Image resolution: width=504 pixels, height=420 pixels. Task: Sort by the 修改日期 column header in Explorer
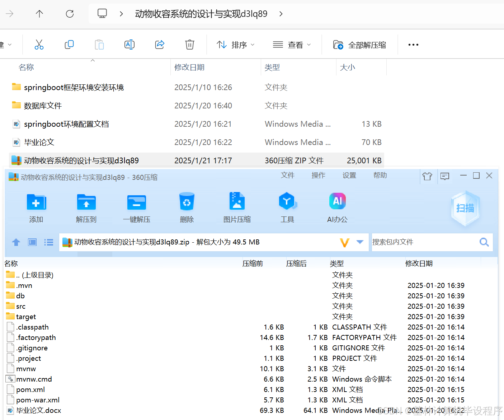[x=189, y=67]
